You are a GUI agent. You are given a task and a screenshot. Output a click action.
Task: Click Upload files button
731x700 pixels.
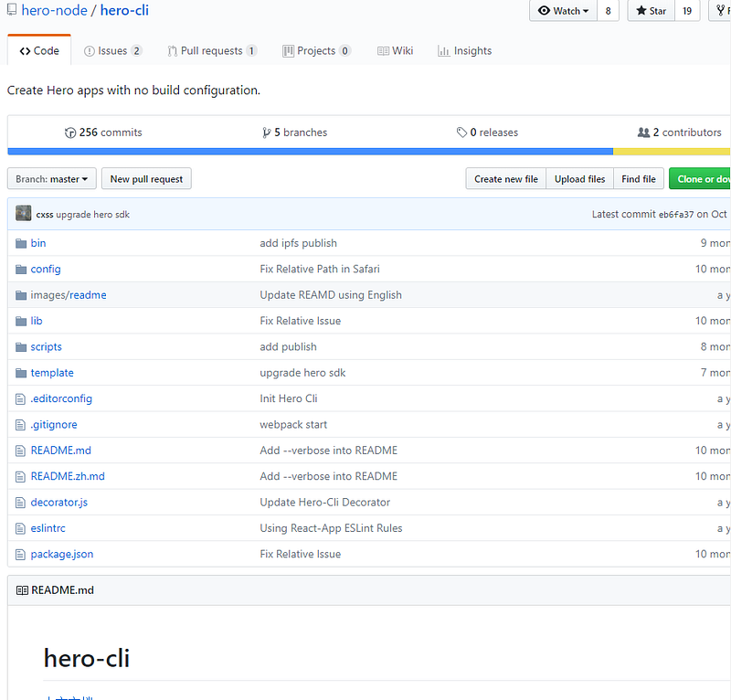click(579, 178)
